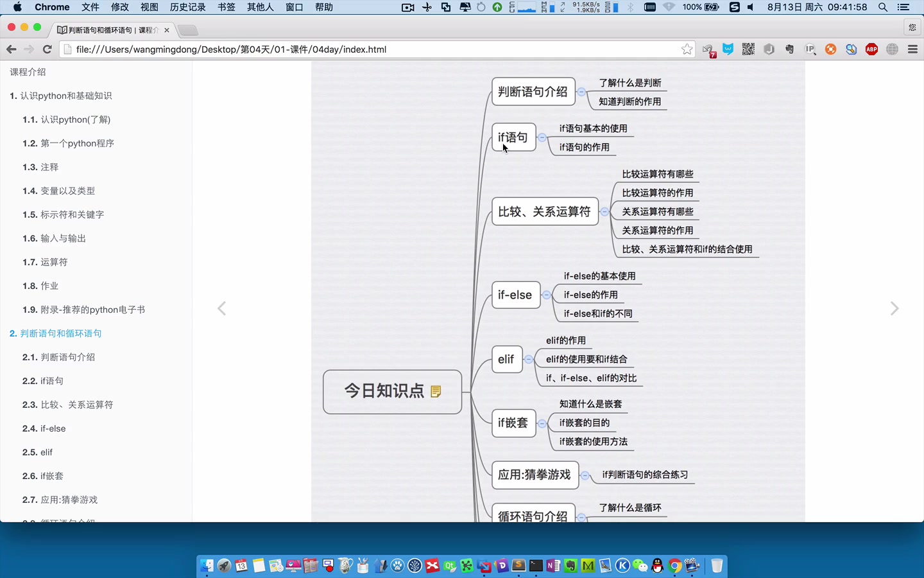Click the Evernote clipper extension icon
Screen dimensions: 924x578
[x=789, y=49]
